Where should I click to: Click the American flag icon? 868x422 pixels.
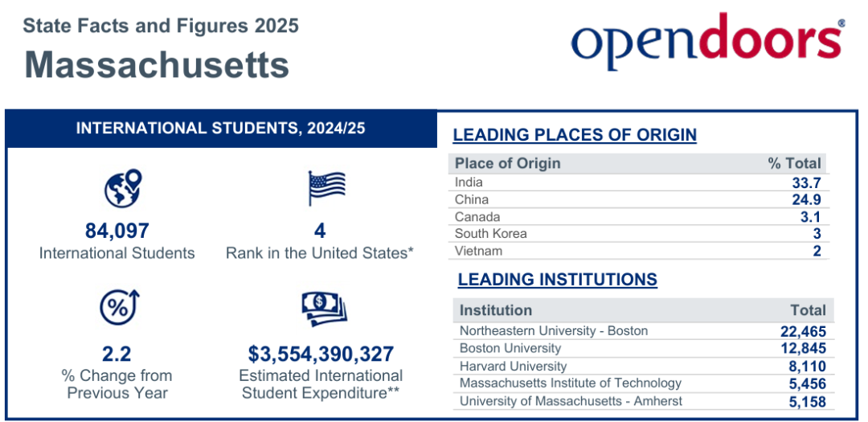click(x=326, y=188)
